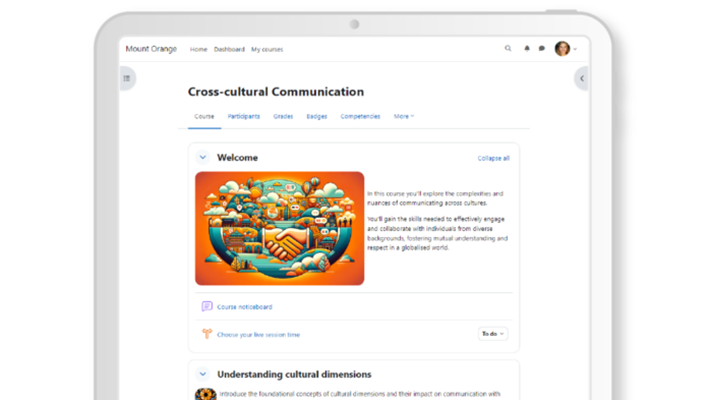Viewport: 712px width, 400px height.
Task: Open the Competencies tab
Action: [360, 116]
